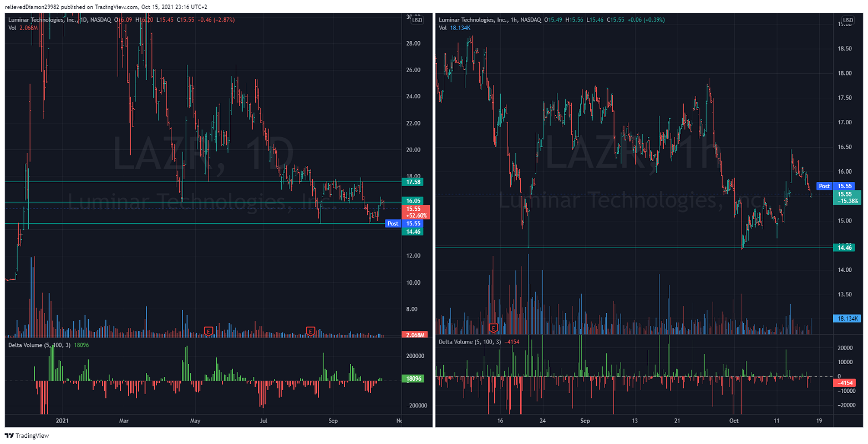Click the 14.46 label on the daily chart
This screenshot has width=868, height=444.
[412, 231]
